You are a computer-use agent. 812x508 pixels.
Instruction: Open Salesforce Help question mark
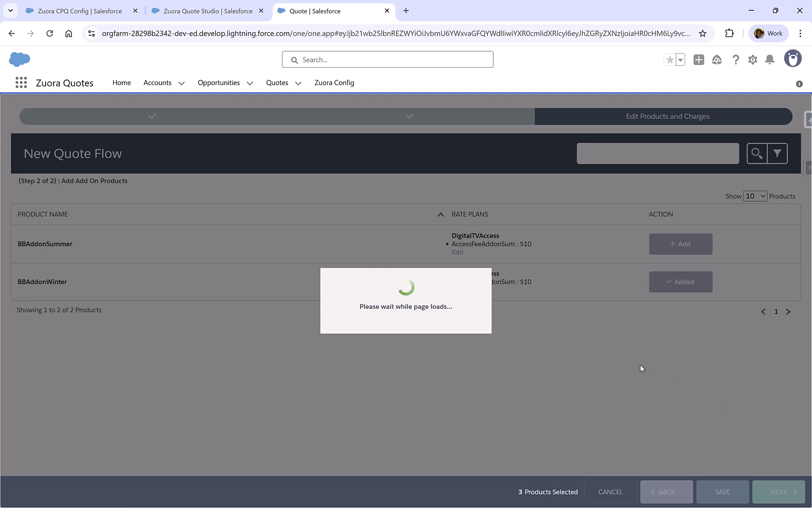pyautogui.click(x=736, y=60)
